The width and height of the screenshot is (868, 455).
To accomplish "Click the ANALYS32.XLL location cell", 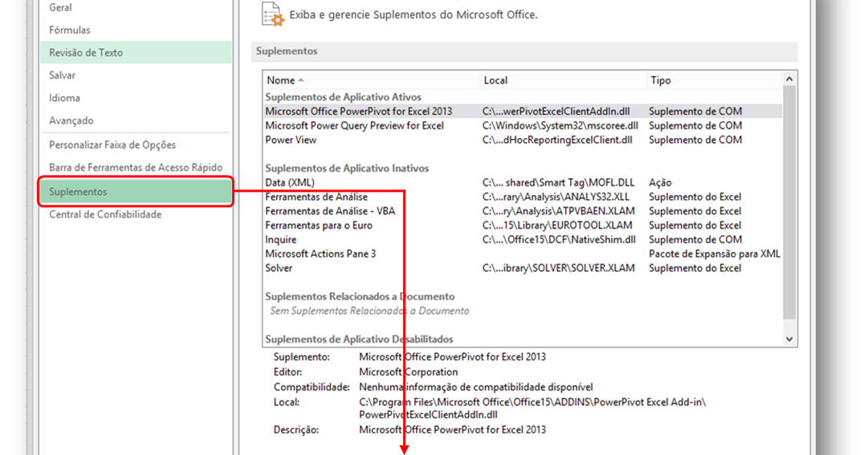I will tap(556, 197).
